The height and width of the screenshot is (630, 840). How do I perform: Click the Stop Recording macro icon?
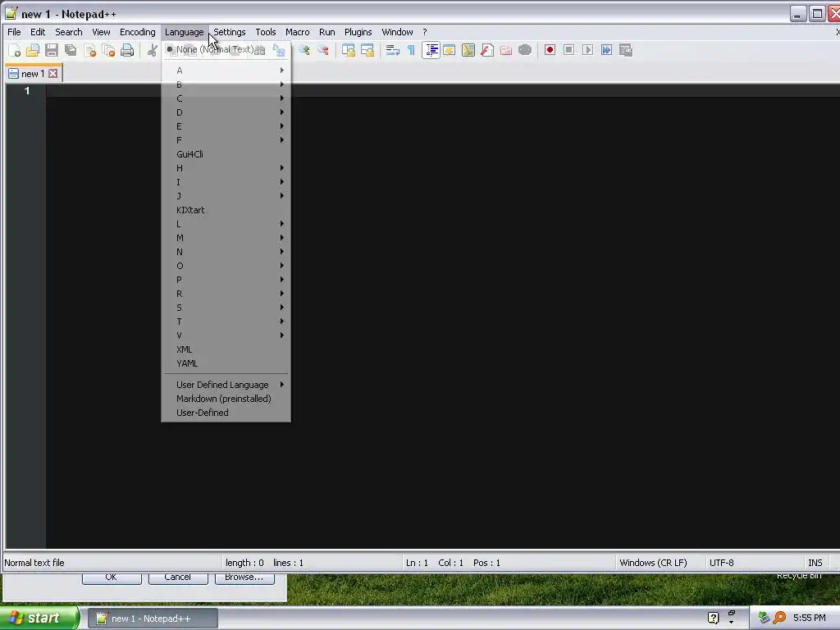[569, 50]
